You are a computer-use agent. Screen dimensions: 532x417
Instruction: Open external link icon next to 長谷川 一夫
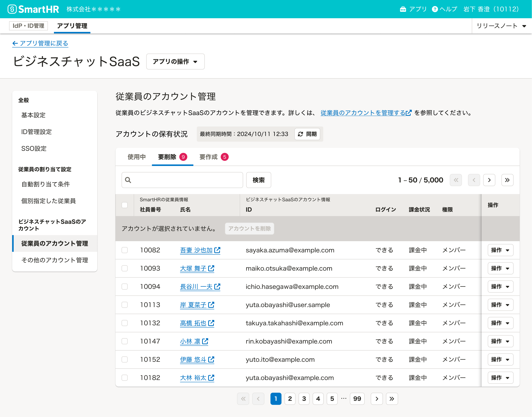tap(217, 286)
